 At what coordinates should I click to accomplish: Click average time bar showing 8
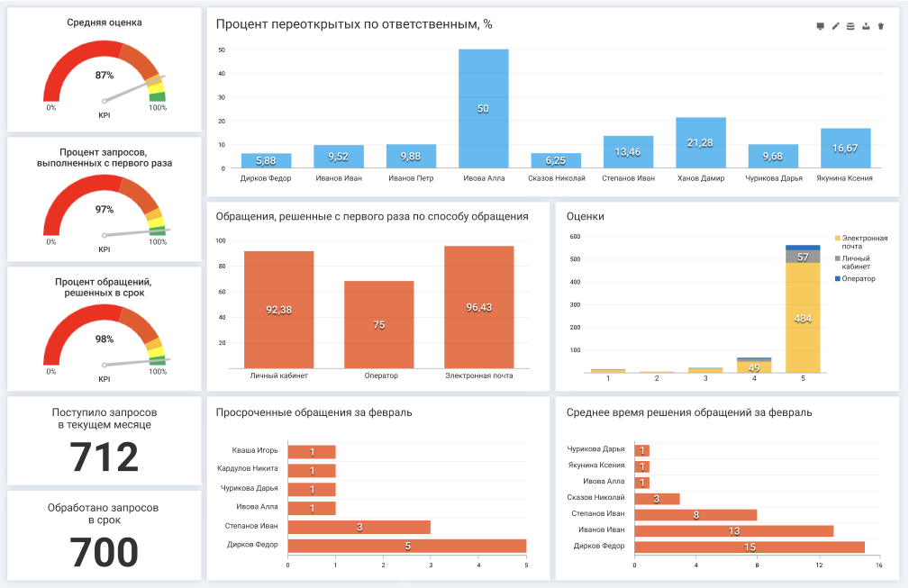[695, 514]
